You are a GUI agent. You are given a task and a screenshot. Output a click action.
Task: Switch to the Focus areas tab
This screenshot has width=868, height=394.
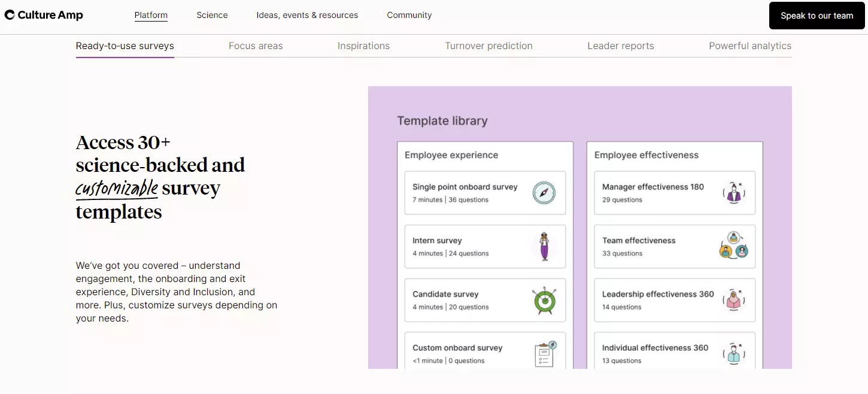pos(256,46)
